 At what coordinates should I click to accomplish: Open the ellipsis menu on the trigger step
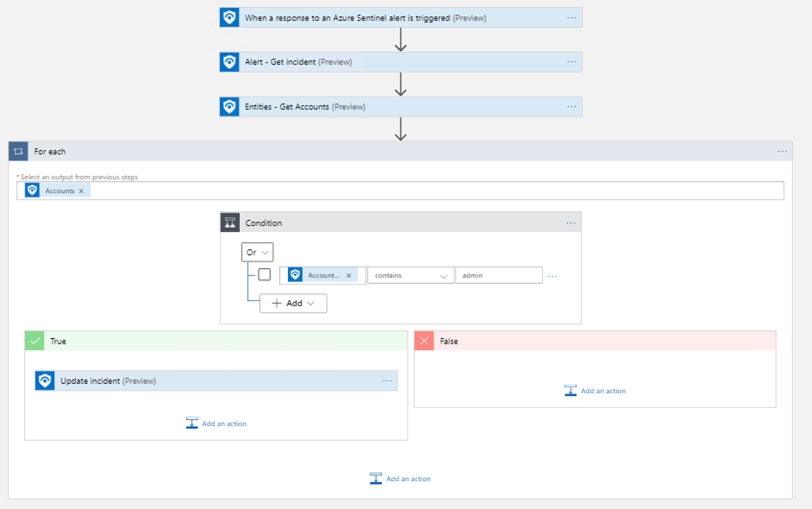(x=572, y=18)
